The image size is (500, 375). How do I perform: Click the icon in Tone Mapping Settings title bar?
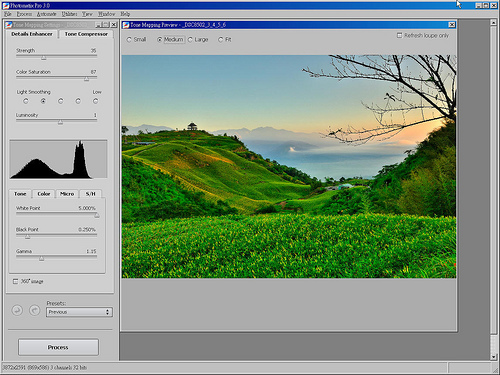(9, 25)
